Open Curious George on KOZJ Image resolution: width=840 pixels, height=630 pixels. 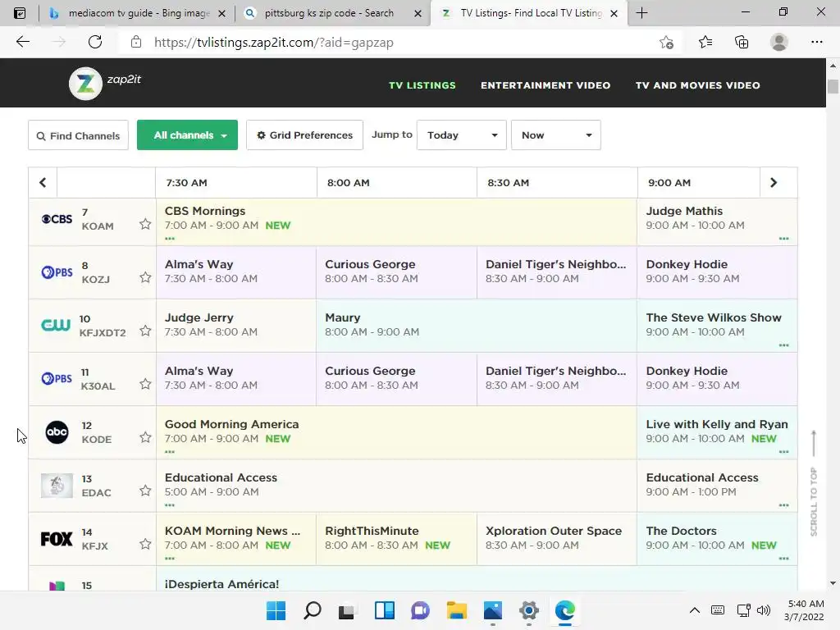396,272
